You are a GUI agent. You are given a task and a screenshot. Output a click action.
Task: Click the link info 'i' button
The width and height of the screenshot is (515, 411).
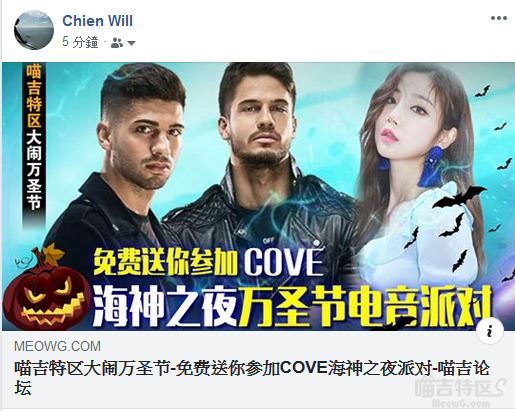coord(490,332)
